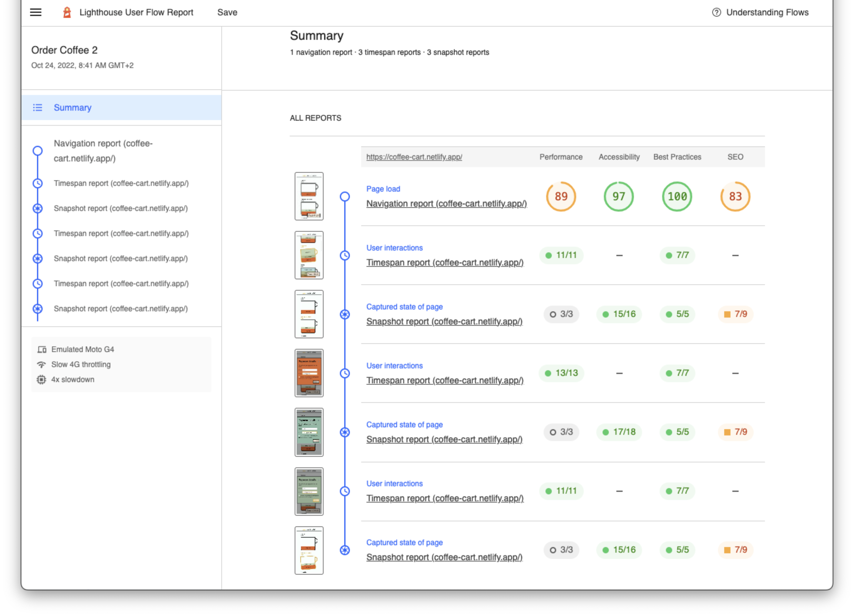Click the second sidebar timespan clock icon
This screenshot has height=616, width=854.
38,234
